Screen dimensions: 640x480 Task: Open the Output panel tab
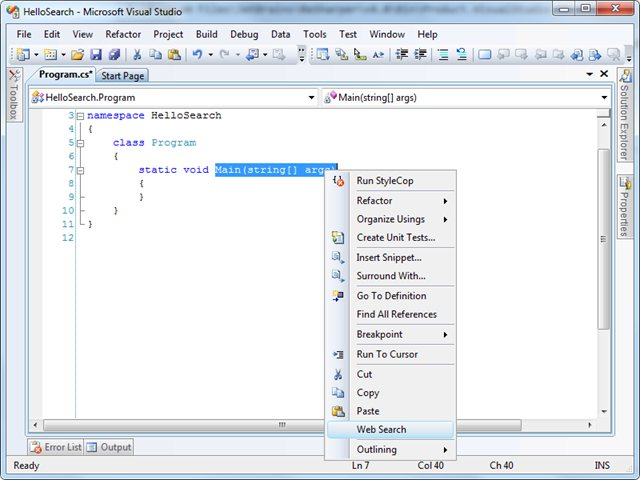pyautogui.click(x=109, y=447)
